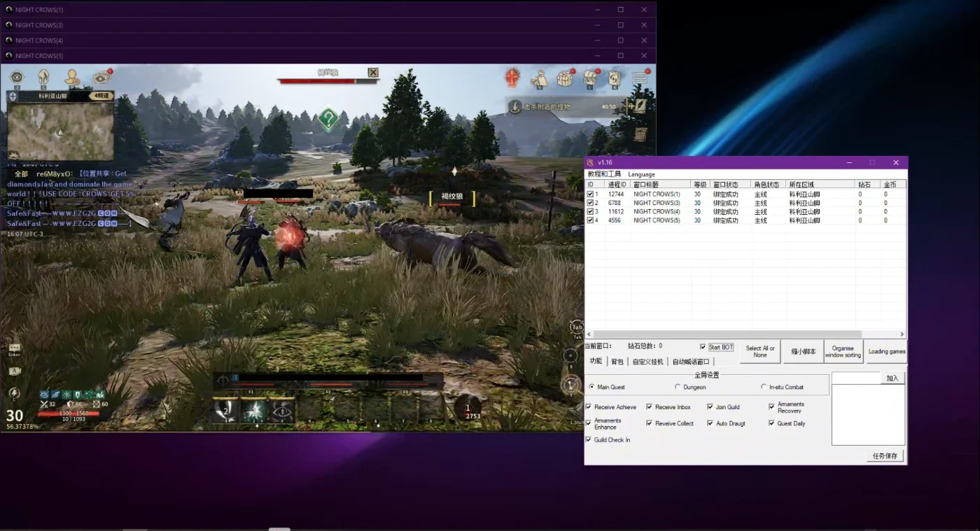Activate the first skill slot in hotbar
Screen dimensions: 980x531
click(x=225, y=411)
